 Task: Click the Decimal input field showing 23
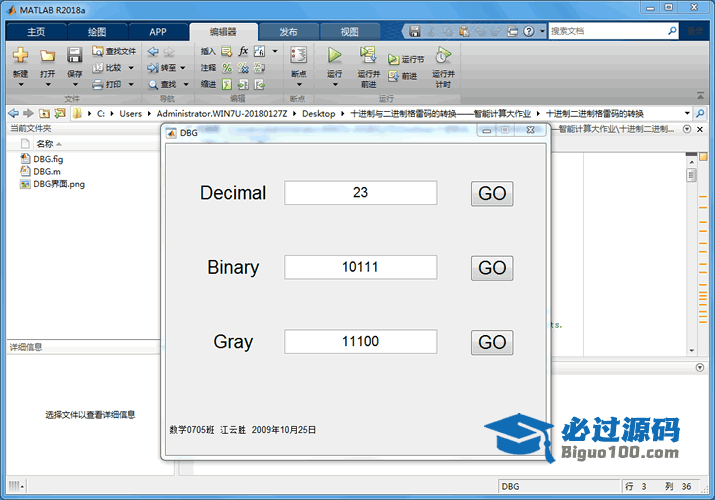361,193
